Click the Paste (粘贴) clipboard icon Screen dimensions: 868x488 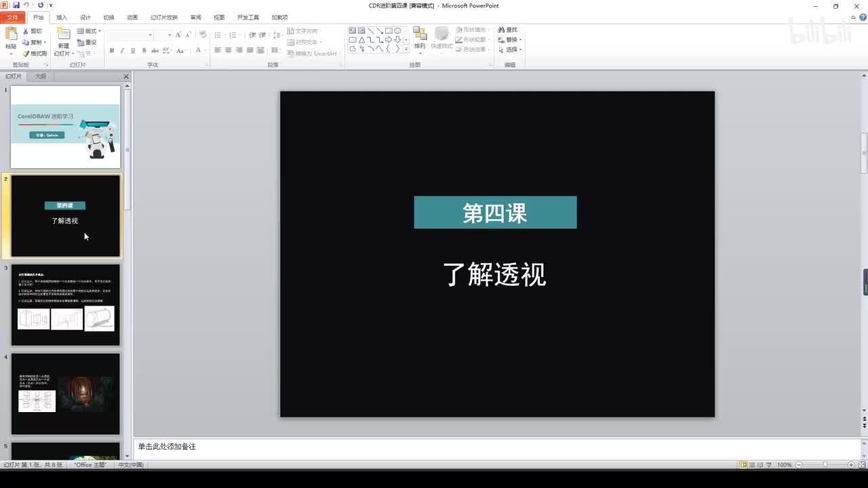pyautogui.click(x=11, y=34)
